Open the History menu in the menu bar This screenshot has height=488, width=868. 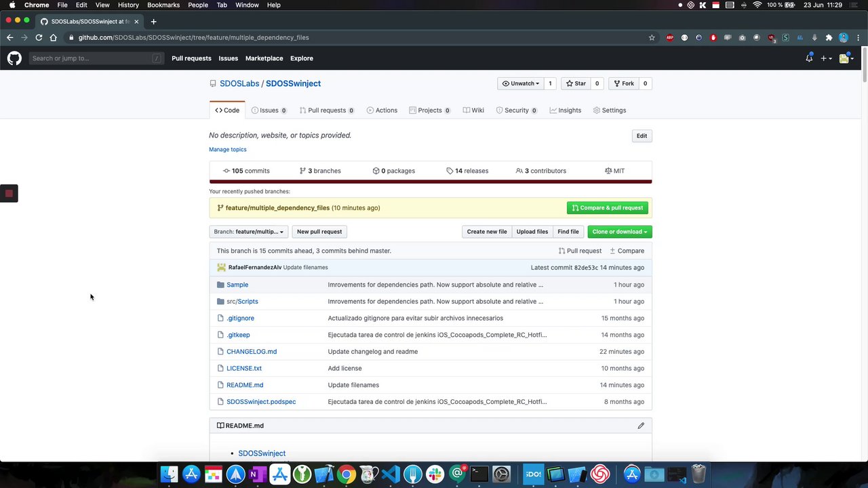pyautogui.click(x=128, y=5)
